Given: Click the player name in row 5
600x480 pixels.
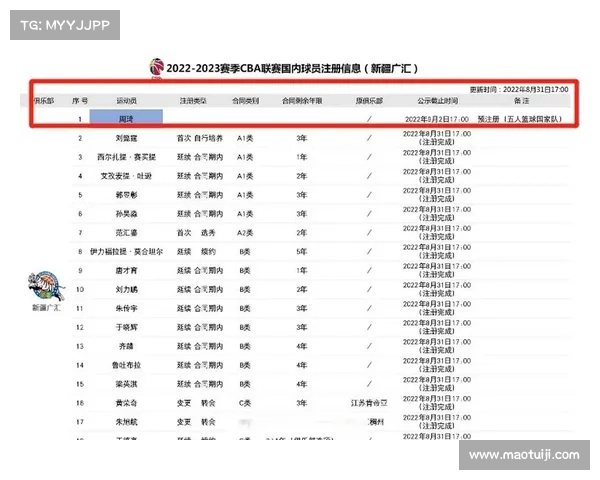Looking at the screenshot, I should point(126,195).
